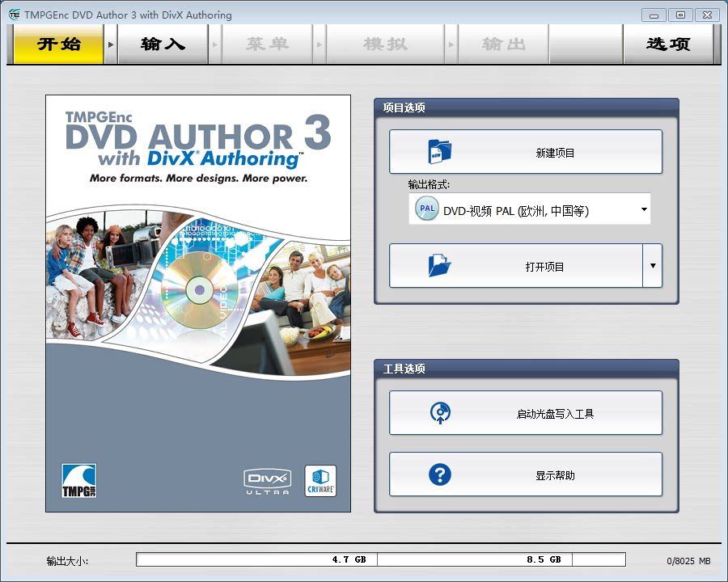
Task: Click the TMPG logo in the cover image
Action: (x=78, y=481)
